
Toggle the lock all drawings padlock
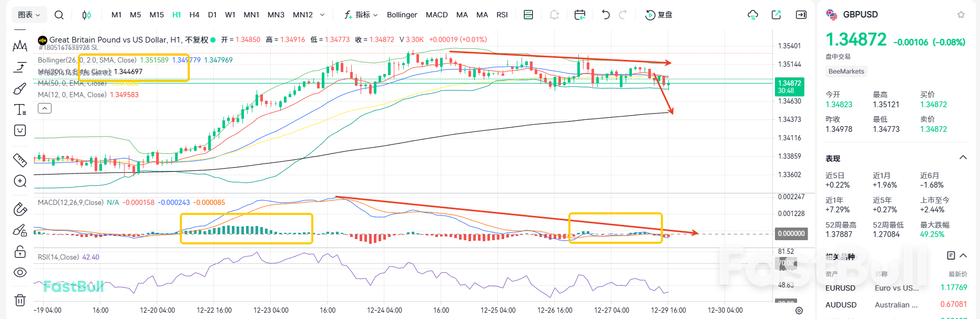tap(19, 252)
